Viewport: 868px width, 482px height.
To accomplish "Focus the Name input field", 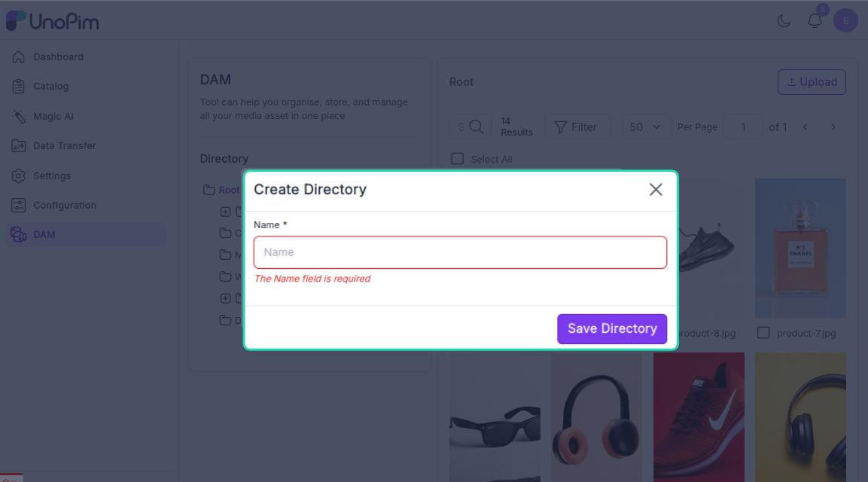I will 460,252.
